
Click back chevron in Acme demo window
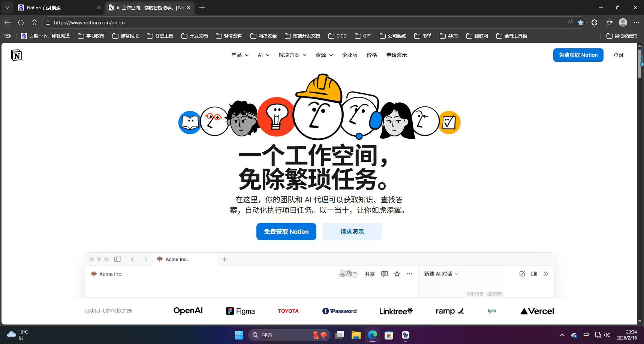coord(132,259)
